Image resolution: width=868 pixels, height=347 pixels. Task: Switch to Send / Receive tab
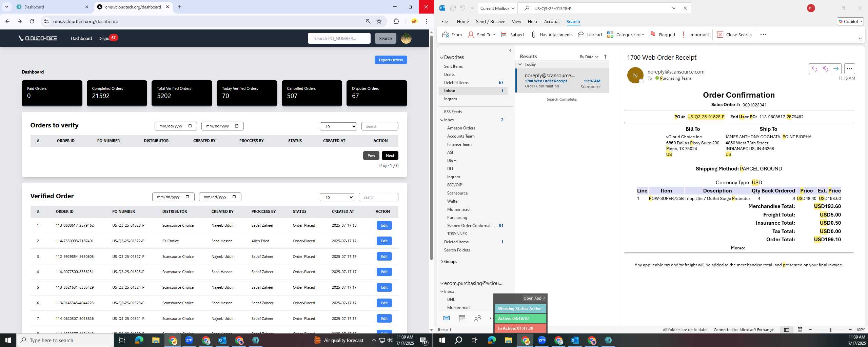click(490, 21)
